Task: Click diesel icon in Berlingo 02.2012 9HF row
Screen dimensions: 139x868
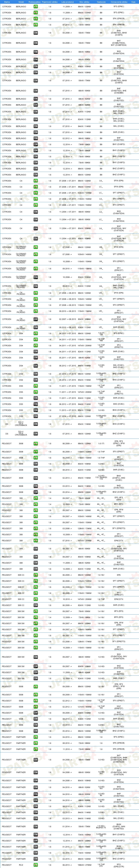Action: (36, 138)
